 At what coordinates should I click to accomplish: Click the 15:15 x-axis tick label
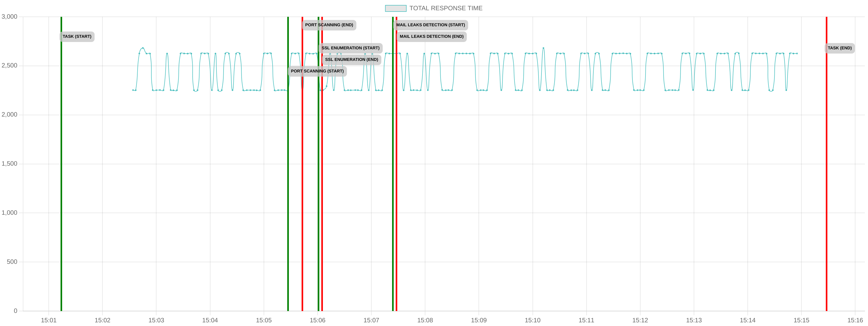pos(801,320)
